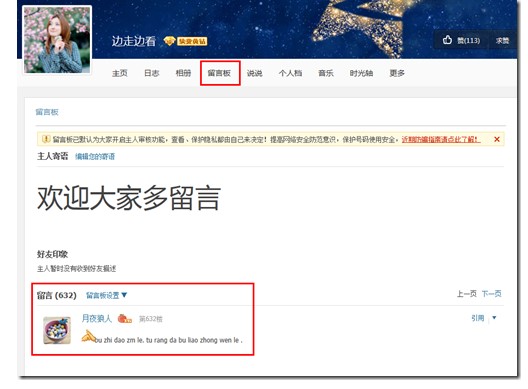Open the 相册 tab
528x389 pixels.
pos(184,73)
